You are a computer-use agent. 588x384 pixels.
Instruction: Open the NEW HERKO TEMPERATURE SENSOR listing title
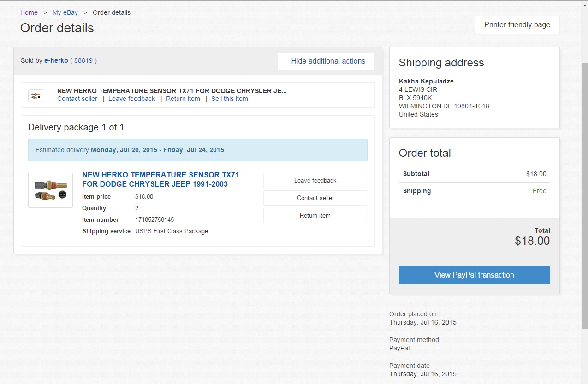pyautogui.click(x=160, y=179)
